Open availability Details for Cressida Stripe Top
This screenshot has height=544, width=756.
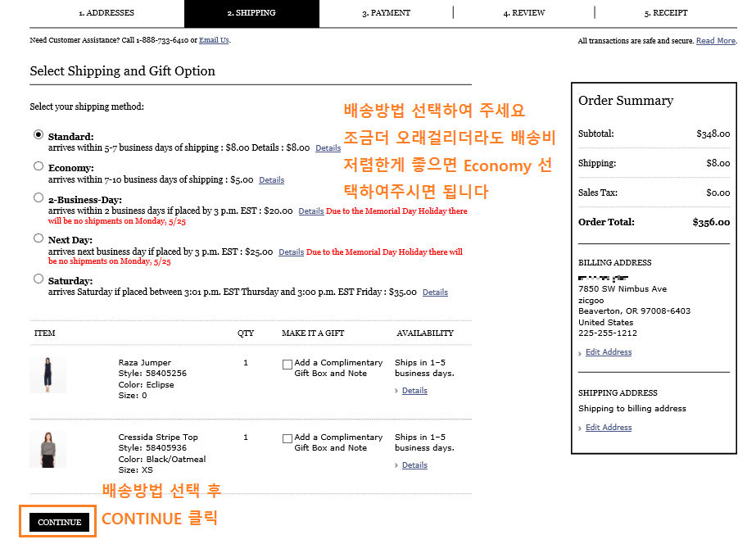[414, 465]
